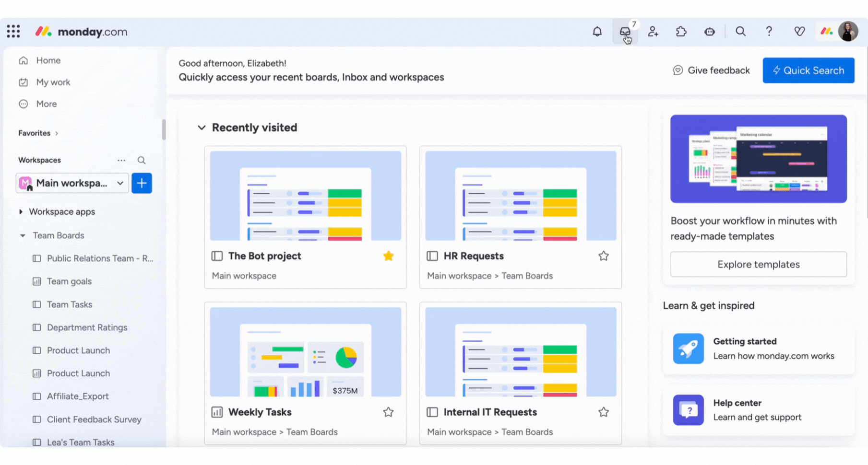The width and height of the screenshot is (868, 465).
Task: Open the notifications bell
Action: coord(597,32)
